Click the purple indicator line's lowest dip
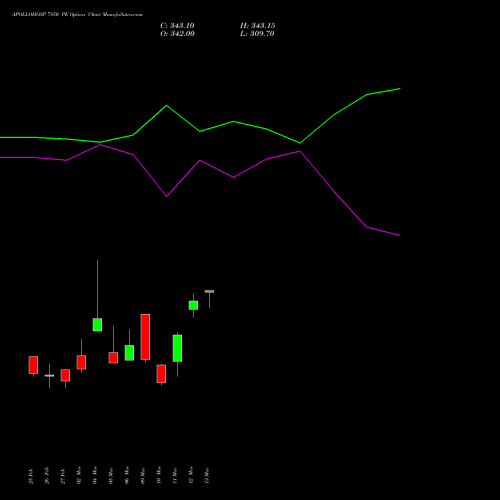 [x=400, y=235]
